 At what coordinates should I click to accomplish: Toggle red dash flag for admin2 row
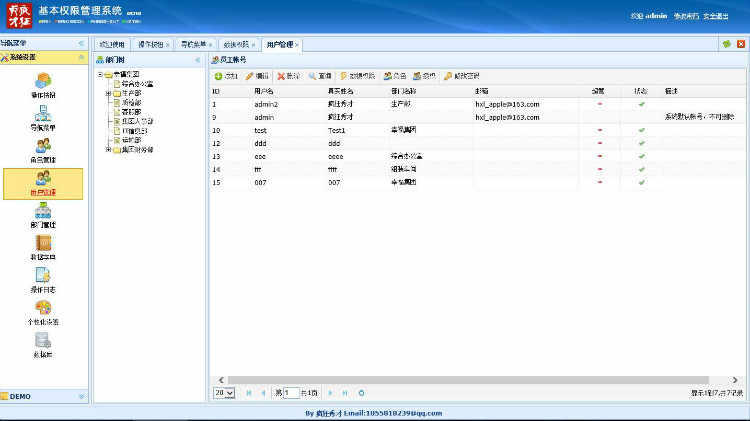coord(600,104)
